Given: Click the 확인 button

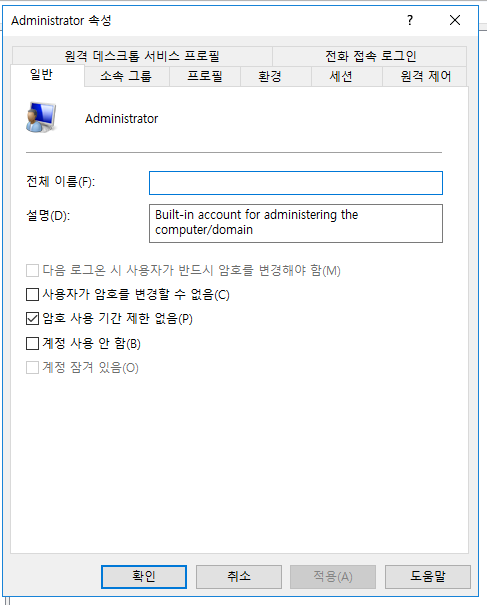Looking at the screenshot, I should 144,577.
